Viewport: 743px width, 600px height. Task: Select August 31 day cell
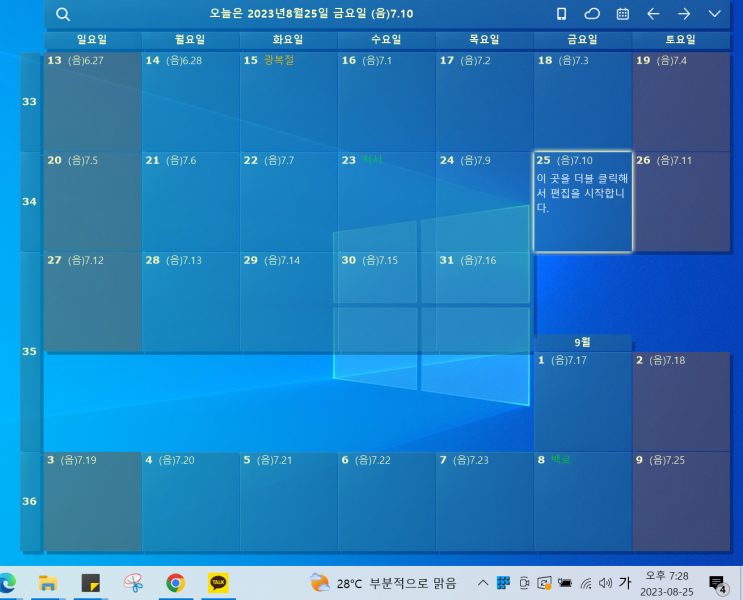(485, 301)
